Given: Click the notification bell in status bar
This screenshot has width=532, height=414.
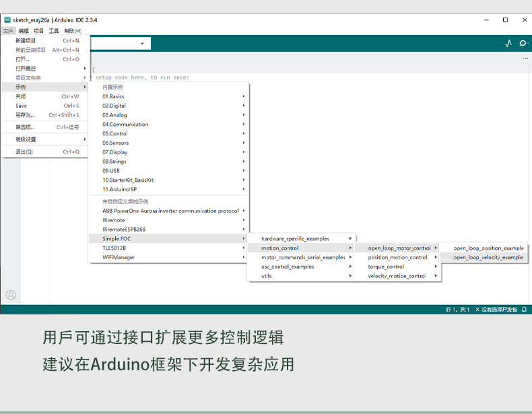Looking at the screenshot, I should [x=524, y=309].
